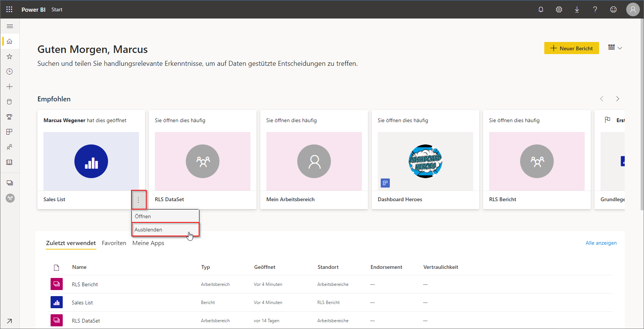Click the Get data arrow icon at sidebar bottom
The height and width of the screenshot is (329, 644).
click(x=10, y=321)
